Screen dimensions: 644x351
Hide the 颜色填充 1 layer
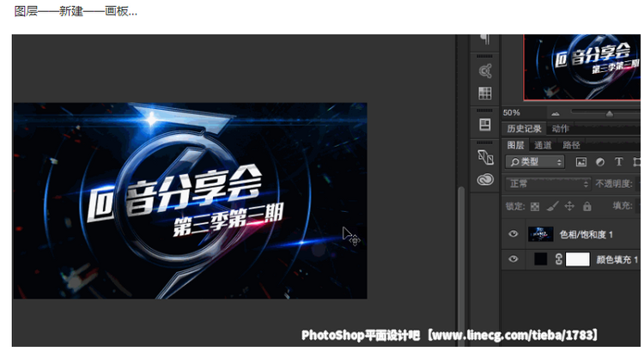click(x=513, y=259)
